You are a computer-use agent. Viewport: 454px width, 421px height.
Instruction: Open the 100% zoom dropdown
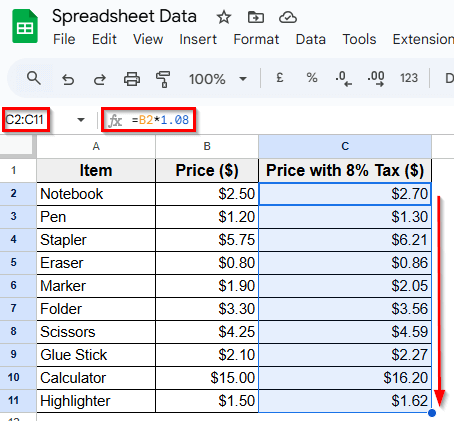pyautogui.click(x=218, y=79)
